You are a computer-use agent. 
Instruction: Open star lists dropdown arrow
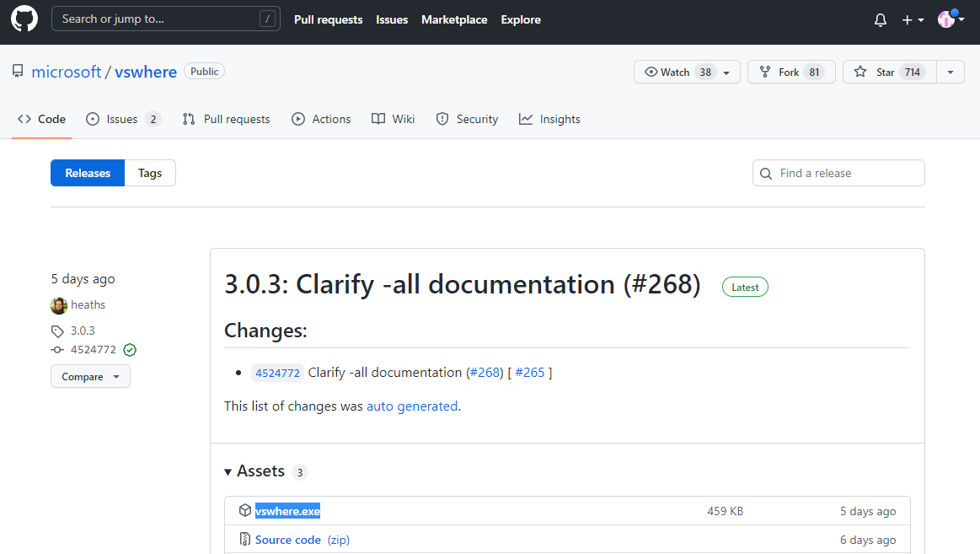[x=951, y=72]
